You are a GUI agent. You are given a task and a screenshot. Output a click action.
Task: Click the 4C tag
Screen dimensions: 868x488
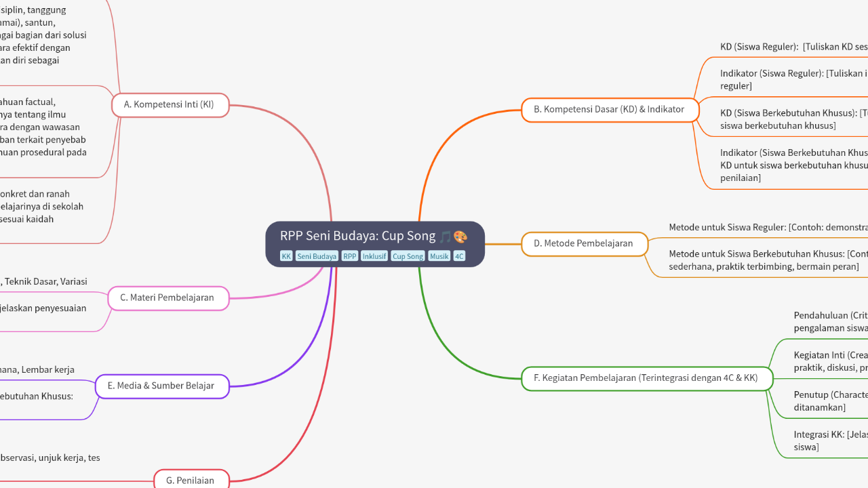pos(460,256)
